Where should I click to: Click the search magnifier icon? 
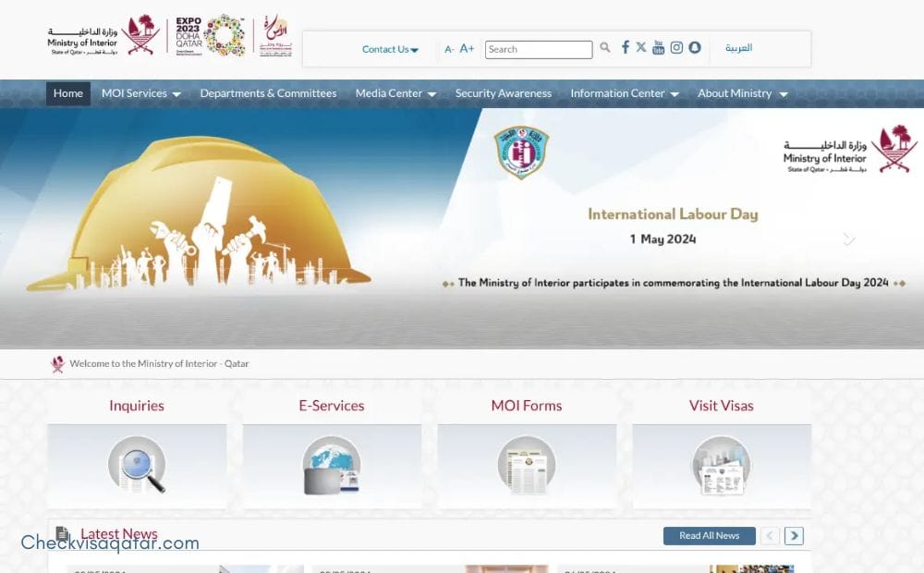click(x=605, y=48)
